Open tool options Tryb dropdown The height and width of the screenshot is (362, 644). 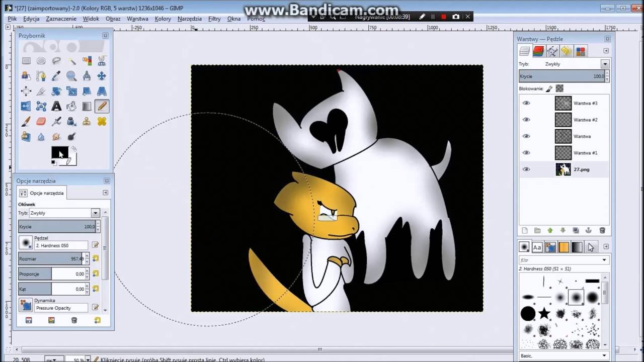[x=95, y=213]
